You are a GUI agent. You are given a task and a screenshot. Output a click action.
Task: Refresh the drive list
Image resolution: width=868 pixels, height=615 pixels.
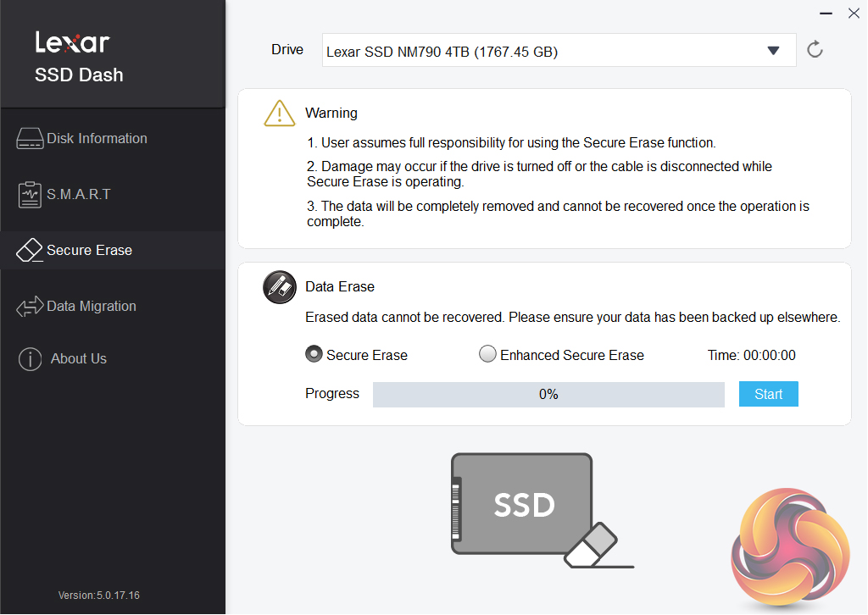tap(815, 50)
